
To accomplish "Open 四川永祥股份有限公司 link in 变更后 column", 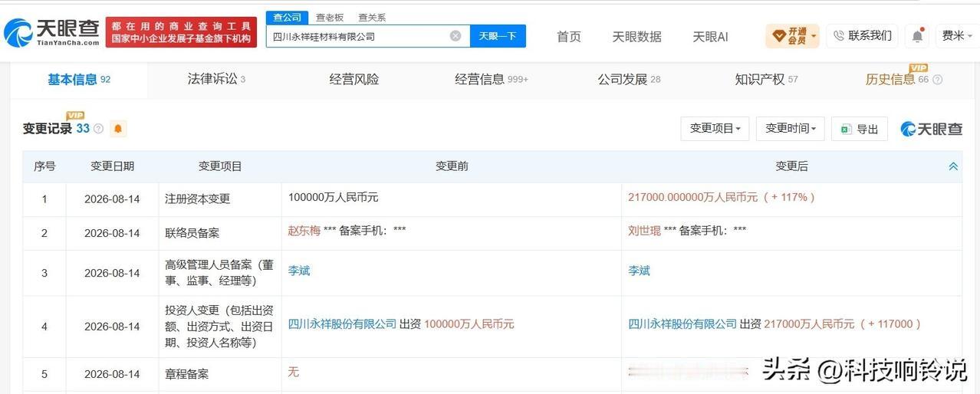I will tap(682, 324).
